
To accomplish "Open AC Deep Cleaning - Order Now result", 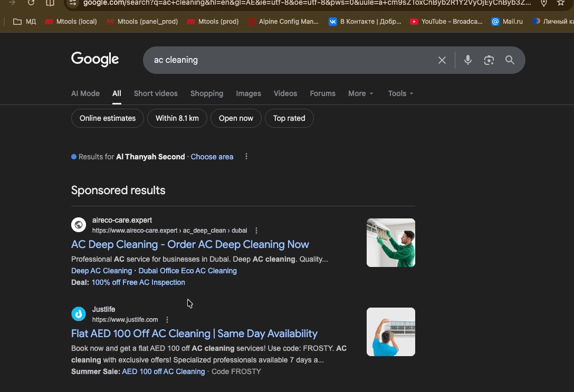I will click(190, 244).
